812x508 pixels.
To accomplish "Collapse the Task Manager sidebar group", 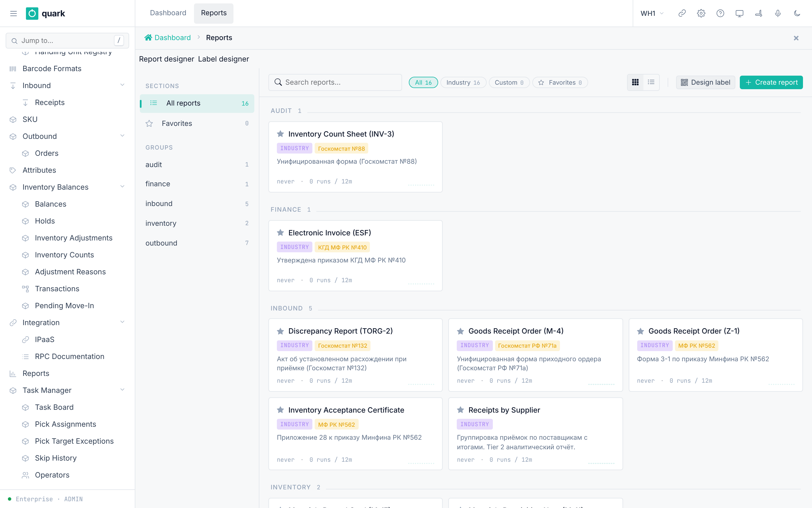I will click(x=122, y=390).
